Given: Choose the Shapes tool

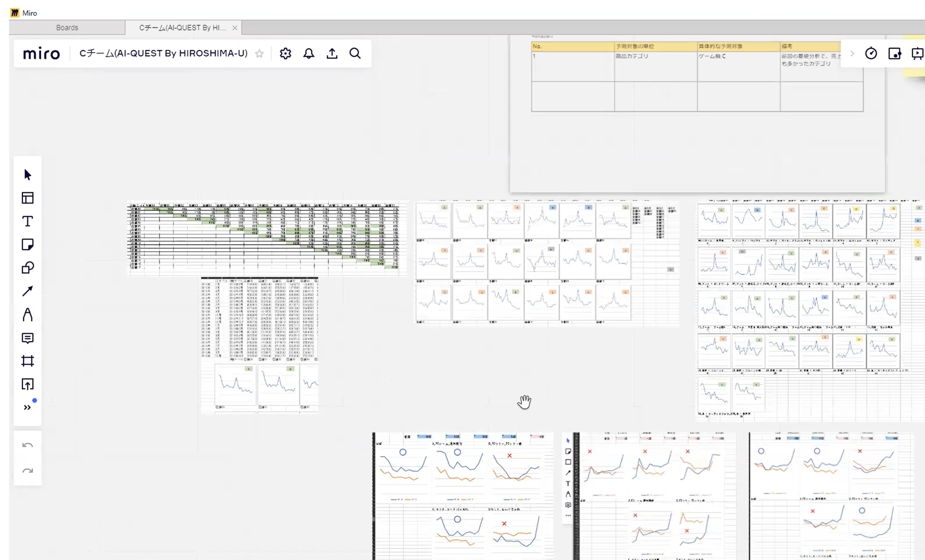Looking at the screenshot, I should coord(27,268).
